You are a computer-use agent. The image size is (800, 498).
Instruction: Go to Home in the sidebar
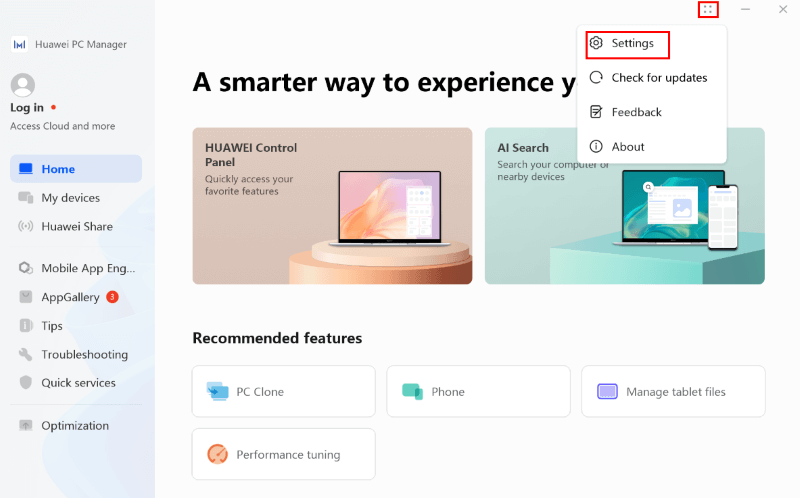point(76,169)
